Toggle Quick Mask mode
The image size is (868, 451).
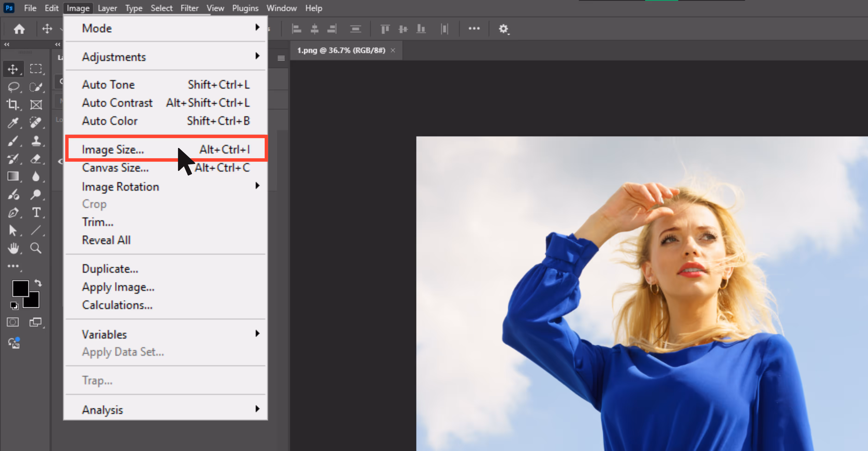[13, 322]
